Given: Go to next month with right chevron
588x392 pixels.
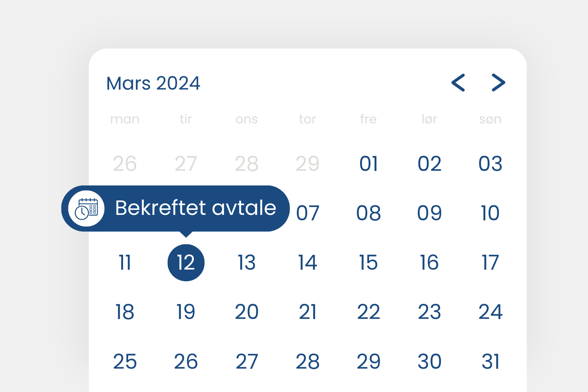Looking at the screenshot, I should (x=498, y=83).
